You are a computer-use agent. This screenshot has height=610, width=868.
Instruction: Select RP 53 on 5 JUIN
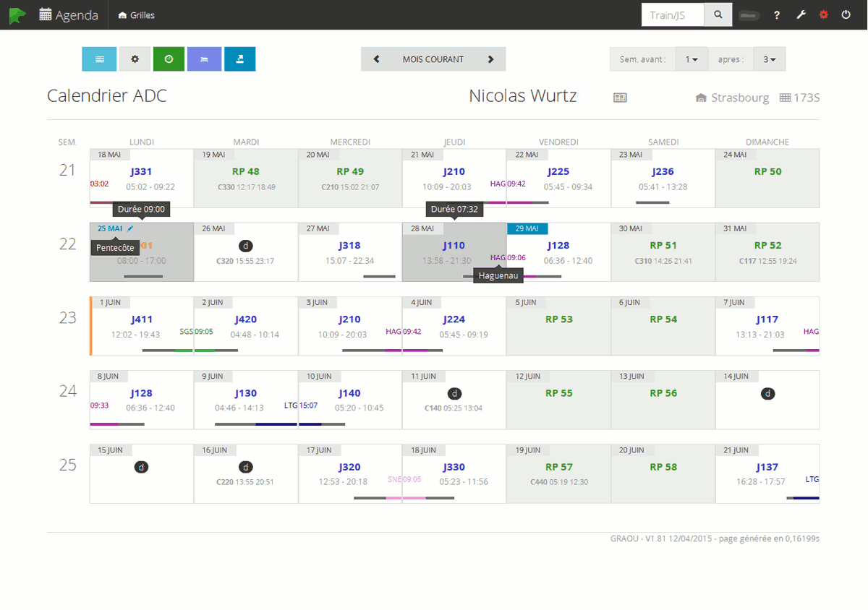[558, 319]
